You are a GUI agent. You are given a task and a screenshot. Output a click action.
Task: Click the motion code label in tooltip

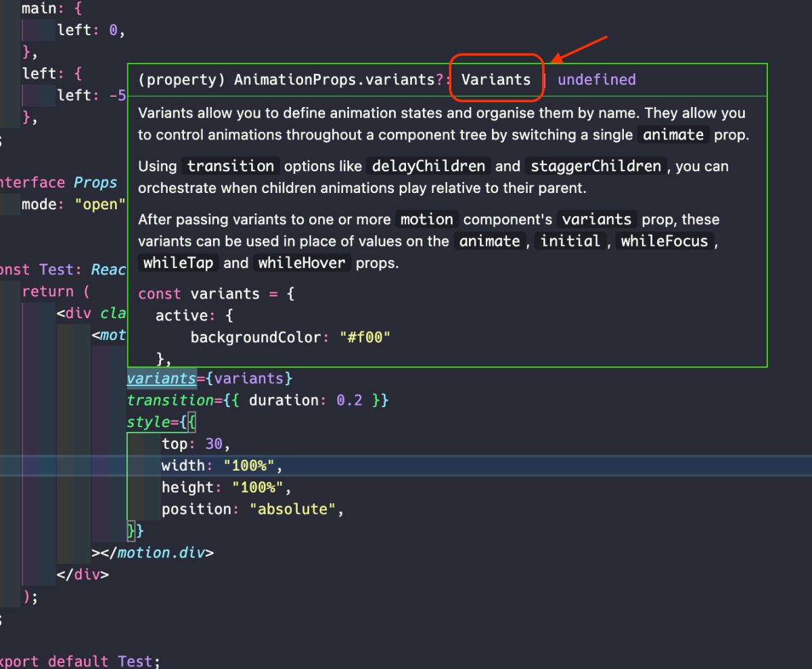pyautogui.click(x=427, y=219)
